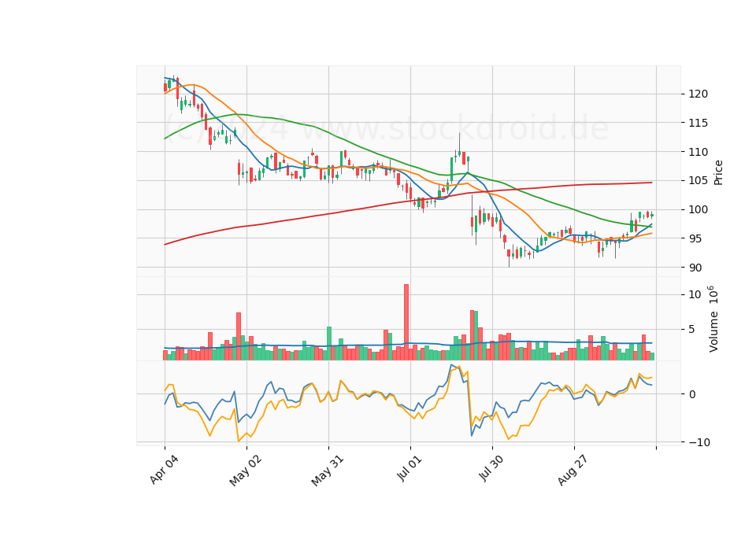756x543 pixels.
Task: Click the −10 tick on the oscillator axis
Action: click(699, 442)
